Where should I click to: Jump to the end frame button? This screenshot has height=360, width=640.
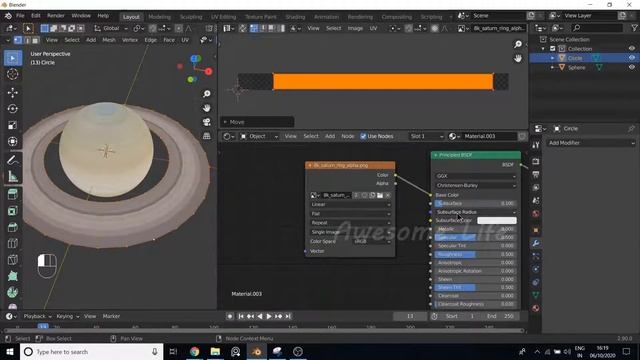[288, 316]
